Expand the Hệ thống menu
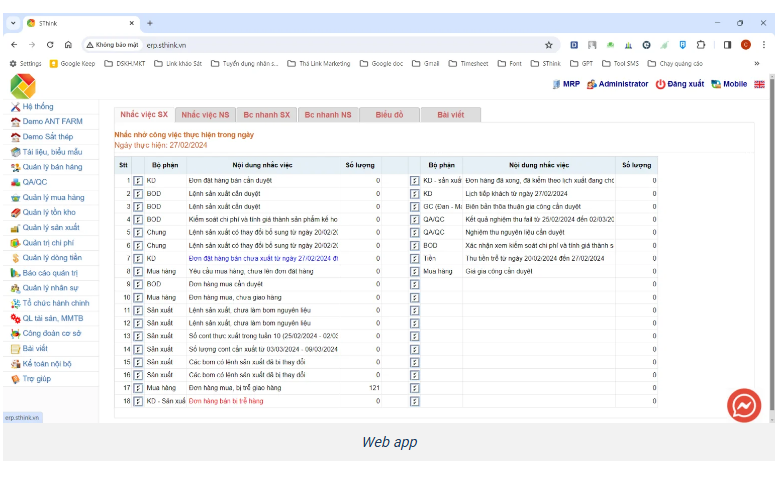This screenshot has width=783, height=482. (x=38, y=106)
